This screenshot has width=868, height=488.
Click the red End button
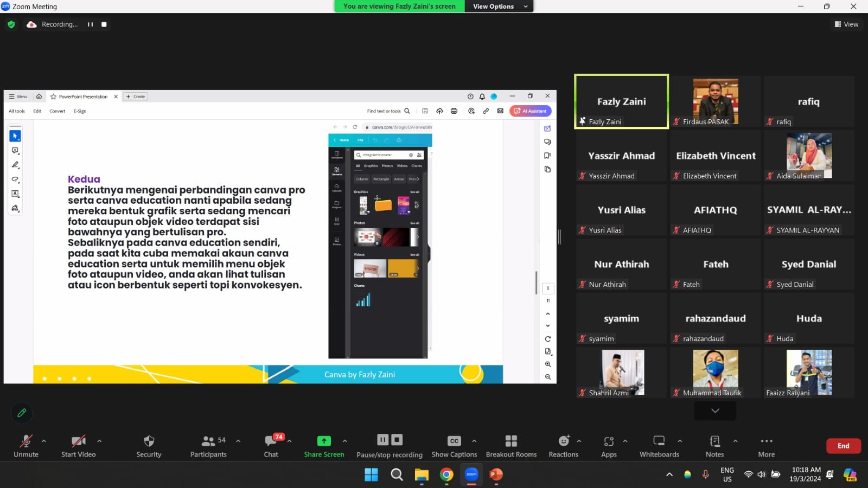(x=843, y=446)
